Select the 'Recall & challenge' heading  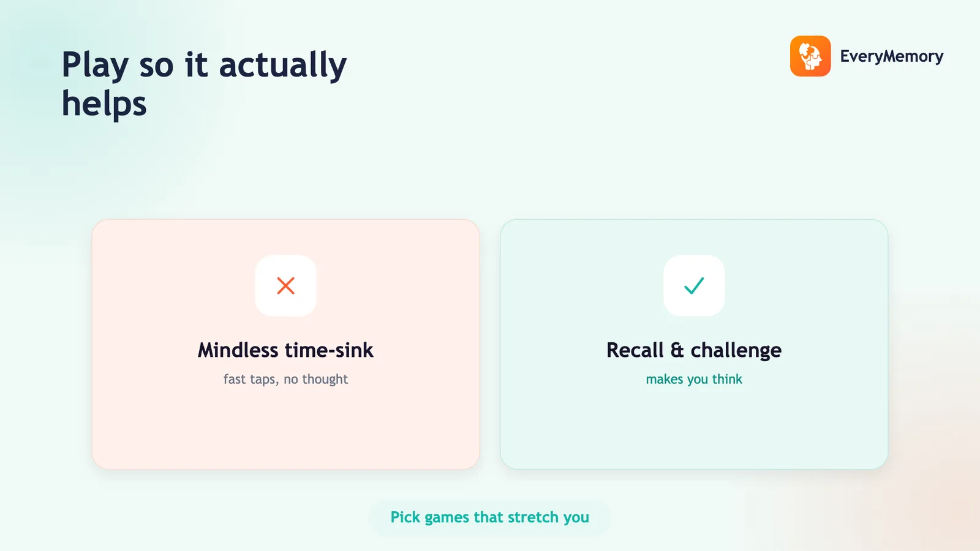tap(694, 351)
